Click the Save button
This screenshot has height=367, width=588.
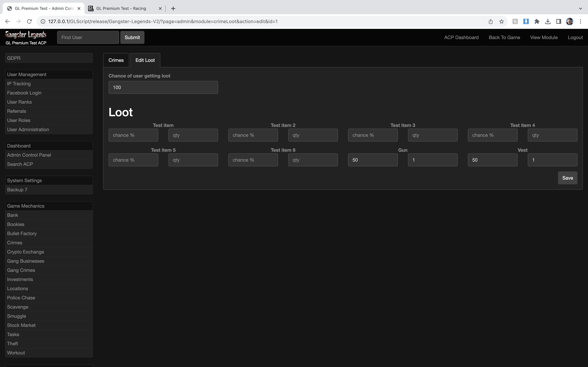click(x=567, y=178)
